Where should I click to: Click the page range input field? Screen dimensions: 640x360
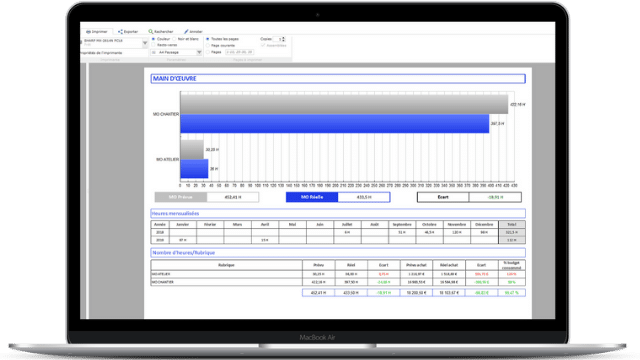(x=239, y=52)
